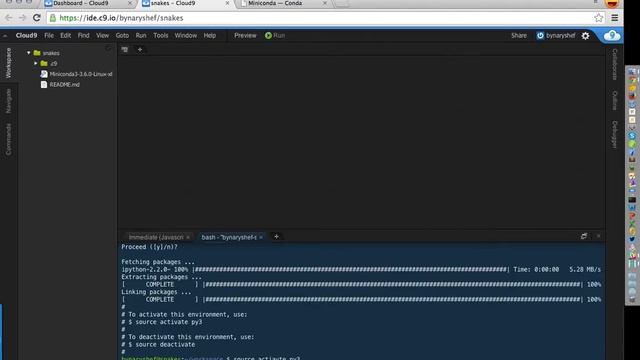The height and width of the screenshot is (360, 640).
Task: Close the Miniconda browser tab
Action: [x=325, y=3]
